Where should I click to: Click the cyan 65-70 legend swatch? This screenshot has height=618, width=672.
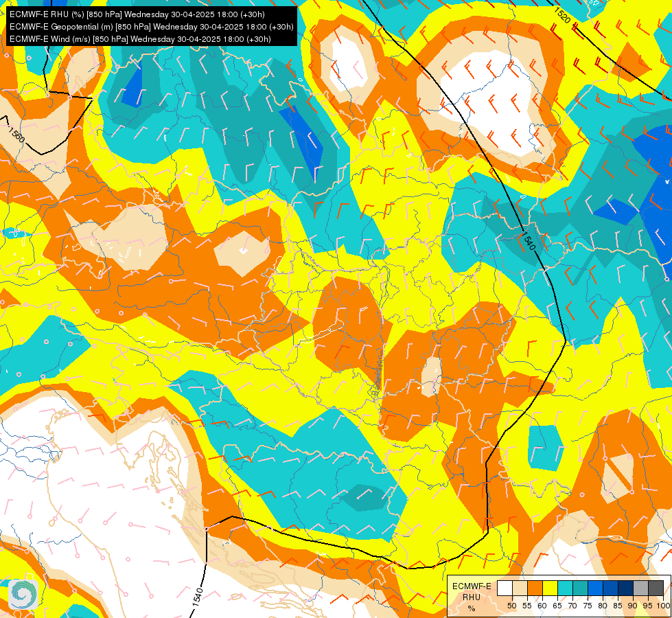tap(565, 588)
